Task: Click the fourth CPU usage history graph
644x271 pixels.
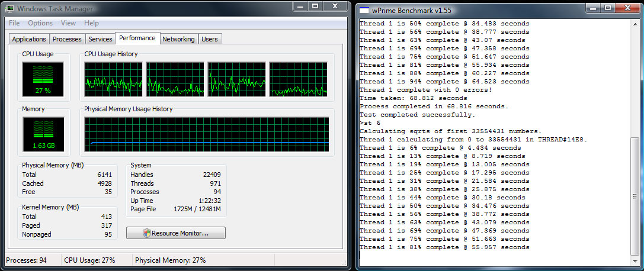Action: (x=298, y=79)
